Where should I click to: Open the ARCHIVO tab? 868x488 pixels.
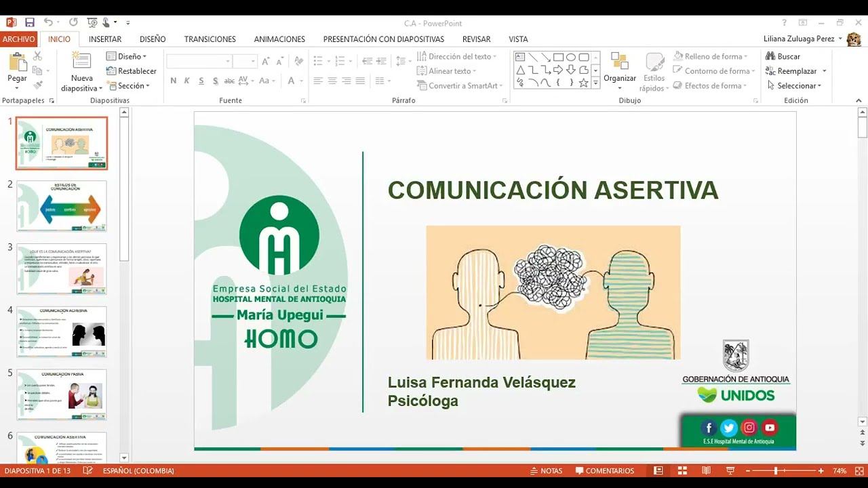click(x=18, y=39)
